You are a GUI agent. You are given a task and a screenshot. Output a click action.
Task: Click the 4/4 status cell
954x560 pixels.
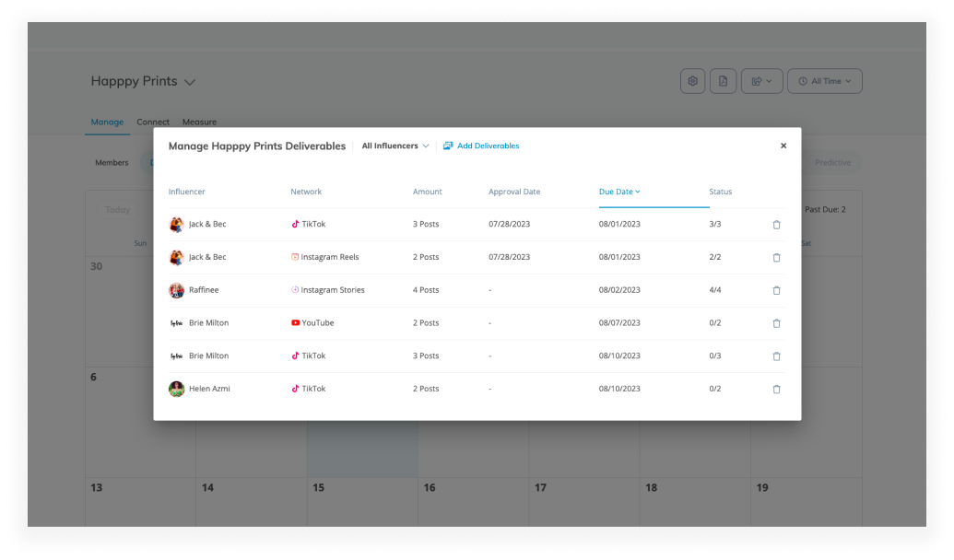tap(715, 290)
